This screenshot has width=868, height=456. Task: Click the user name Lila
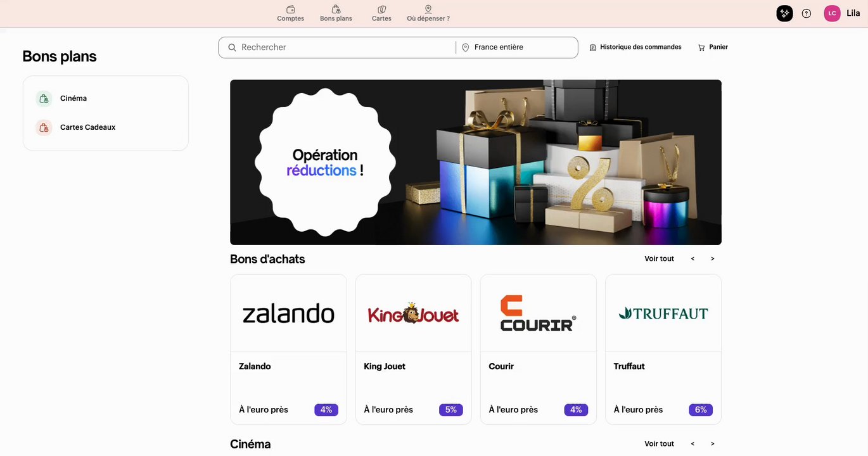853,13
